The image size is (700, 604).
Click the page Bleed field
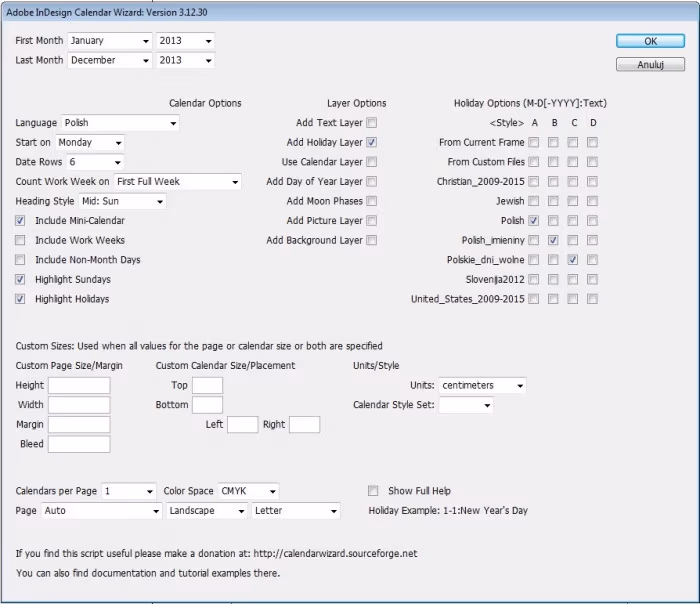(x=79, y=444)
